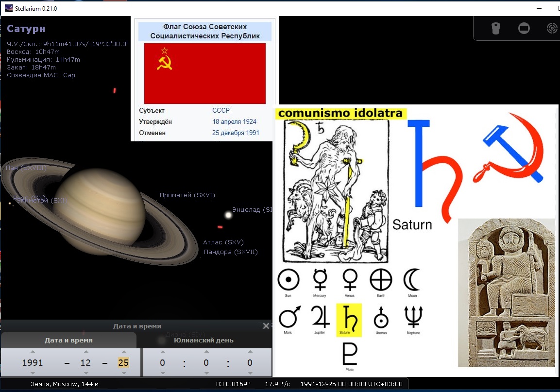Click the Jupiter symbol in the planet chart
560x392 pixels.
coord(320,317)
